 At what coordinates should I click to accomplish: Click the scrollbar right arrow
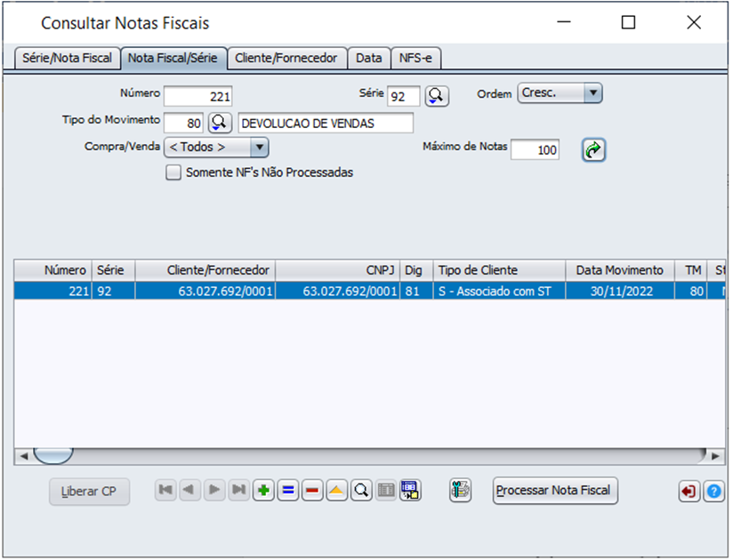tap(715, 456)
